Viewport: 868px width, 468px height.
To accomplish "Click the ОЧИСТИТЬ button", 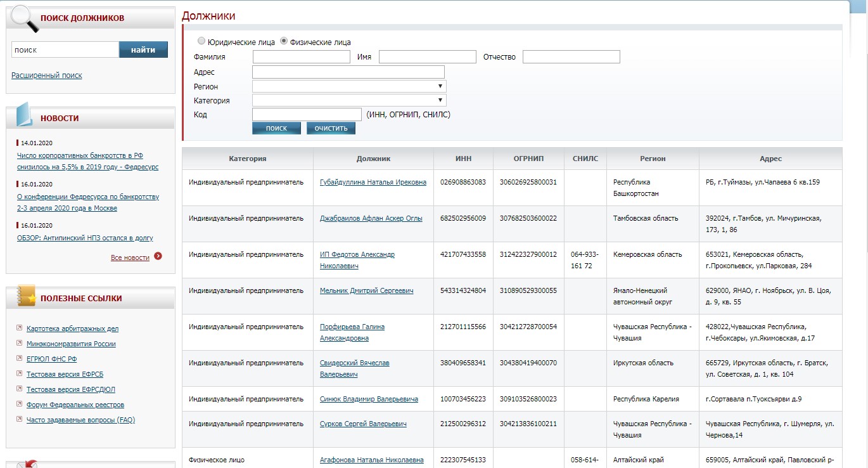I will coord(331,128).
